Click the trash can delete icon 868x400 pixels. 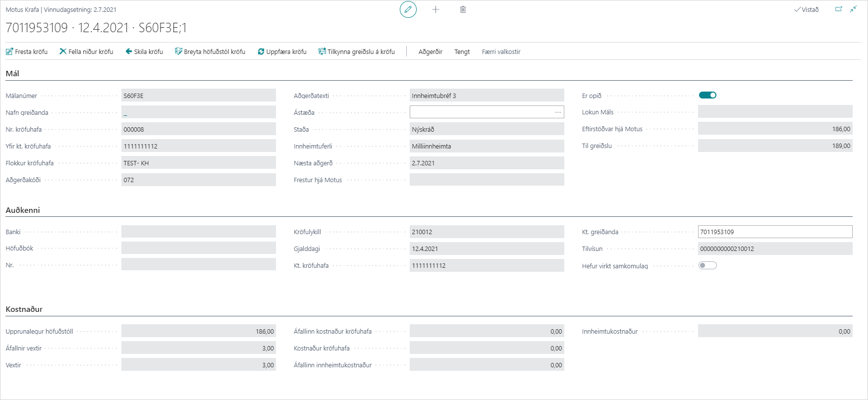(x=463, y=9)
